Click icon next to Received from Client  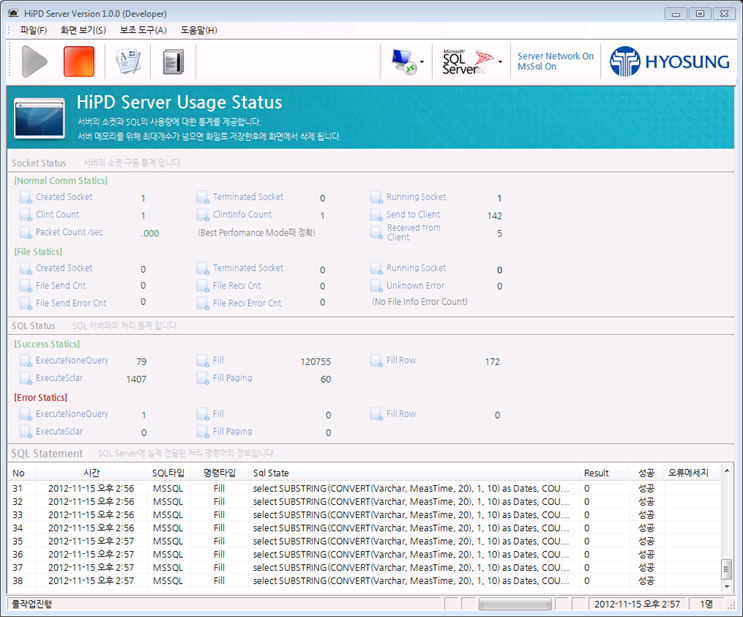[376, 232]
